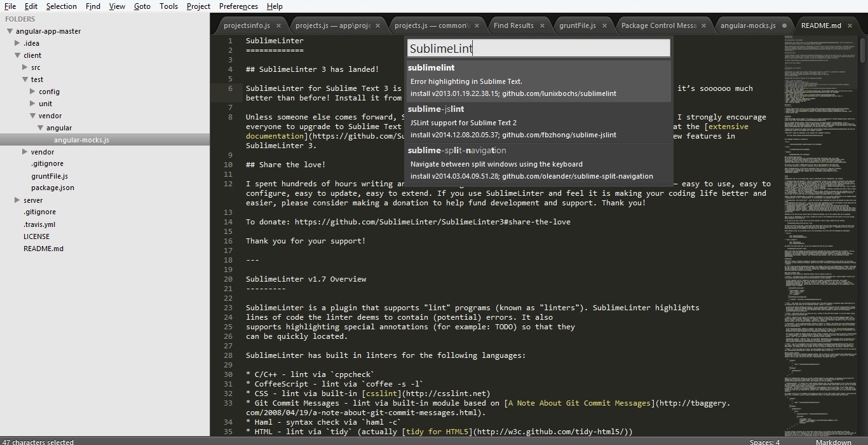Open the Help menu
Screen dimensions: 868x445
tap(275, 6)
